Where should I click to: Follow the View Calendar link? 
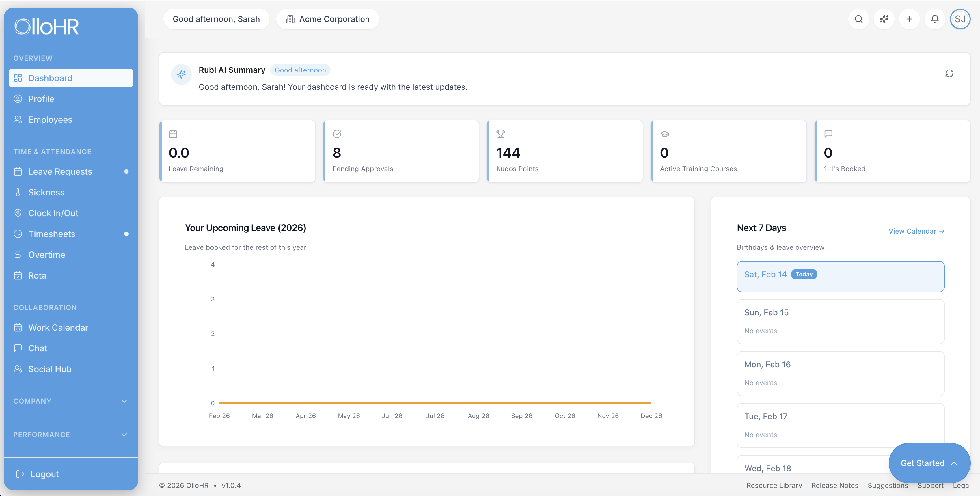(916, 231)
